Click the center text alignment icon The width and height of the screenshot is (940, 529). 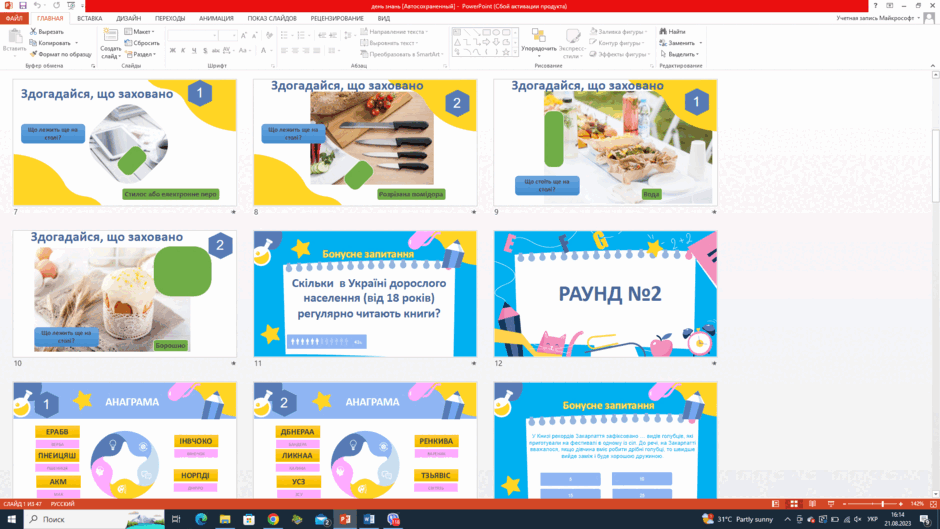295,50
